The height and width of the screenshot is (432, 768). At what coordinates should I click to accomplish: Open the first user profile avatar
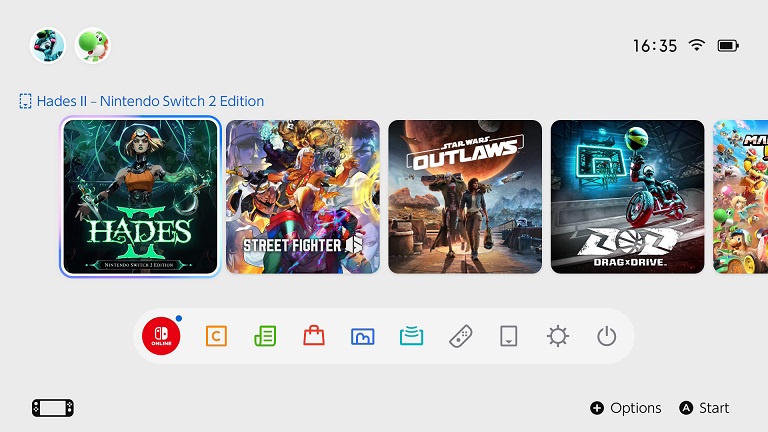[x=48, y=46]
